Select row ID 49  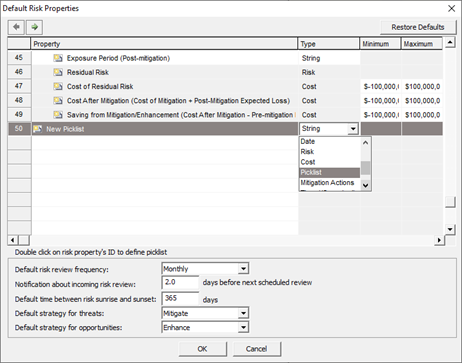pyautogui.click(x=19, y=115)
